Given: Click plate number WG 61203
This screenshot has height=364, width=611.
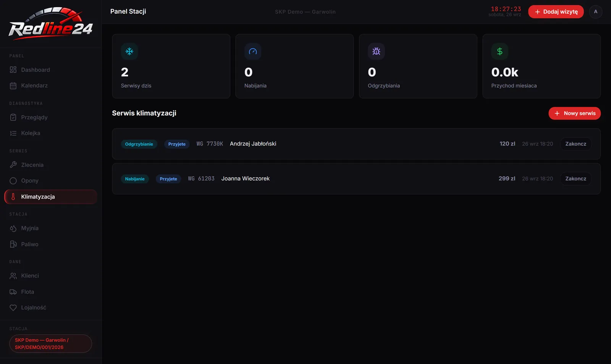Looking at the screenshot, I should click(x=201, y=179).
